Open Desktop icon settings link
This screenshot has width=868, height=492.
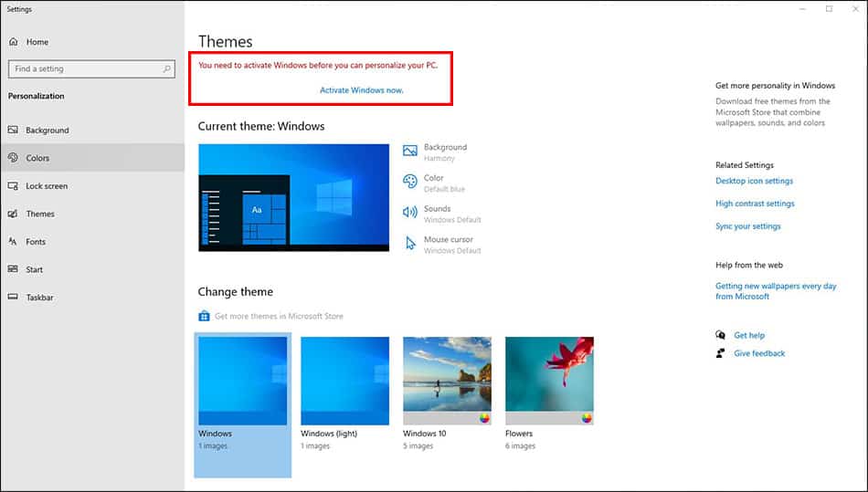coord(754,181)
